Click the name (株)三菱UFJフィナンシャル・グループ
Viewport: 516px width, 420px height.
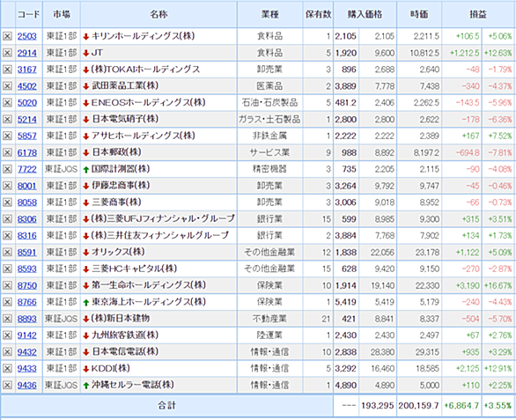click(x=163, y=218)
